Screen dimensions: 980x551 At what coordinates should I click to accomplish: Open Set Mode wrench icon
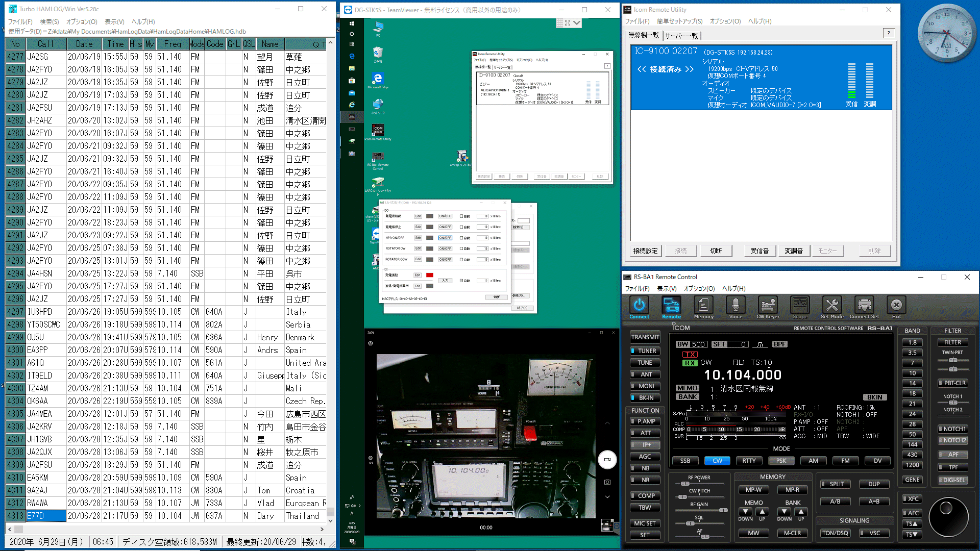click(832, 305)
